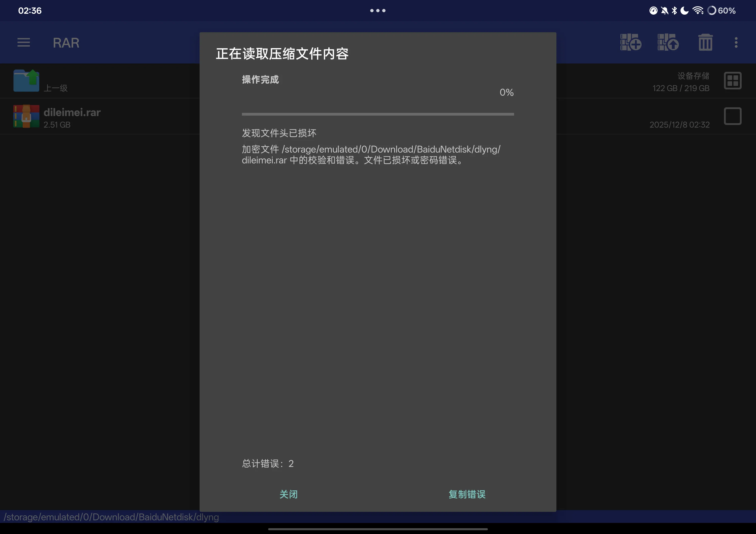Check the dileimei.rar selection box
Image resolution: width=756 pixels, height=534 pixels.
pos(733,116)
